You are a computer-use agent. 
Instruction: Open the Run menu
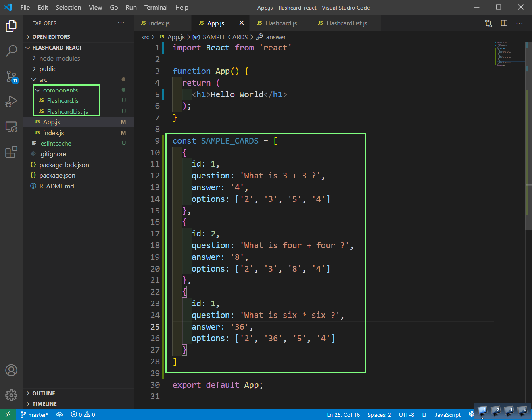click(x=131, y=7)
